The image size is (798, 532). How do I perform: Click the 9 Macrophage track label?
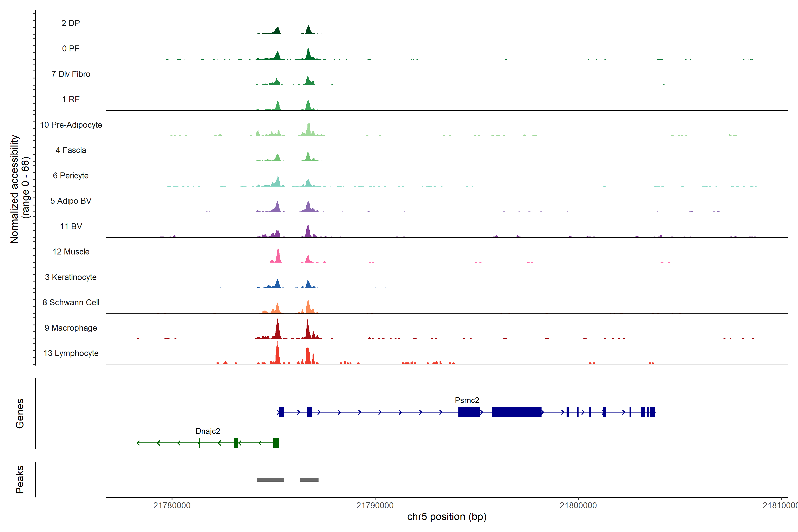pos(71,328)
